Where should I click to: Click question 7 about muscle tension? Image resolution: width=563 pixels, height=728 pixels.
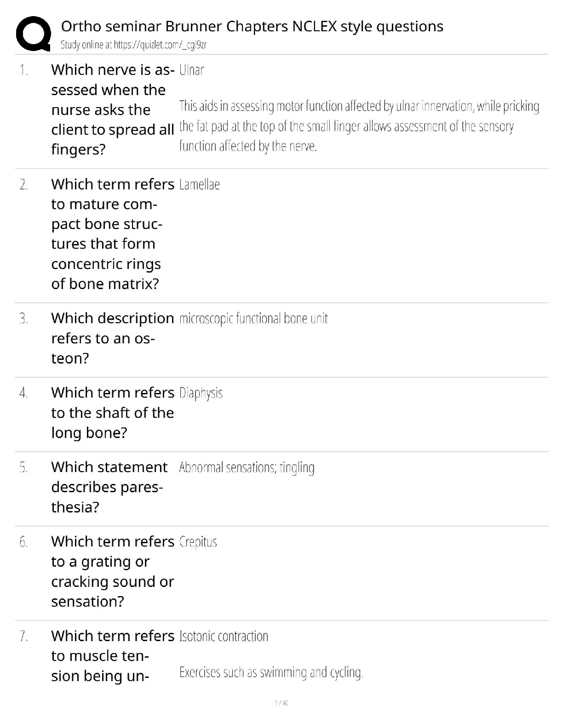pyautogui.click(x=112, y=656)
